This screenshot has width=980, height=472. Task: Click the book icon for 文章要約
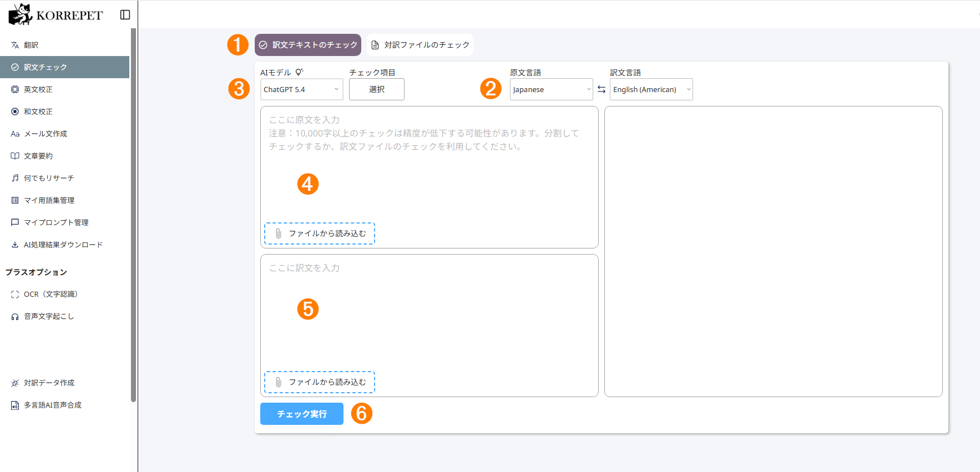[15, 156]
